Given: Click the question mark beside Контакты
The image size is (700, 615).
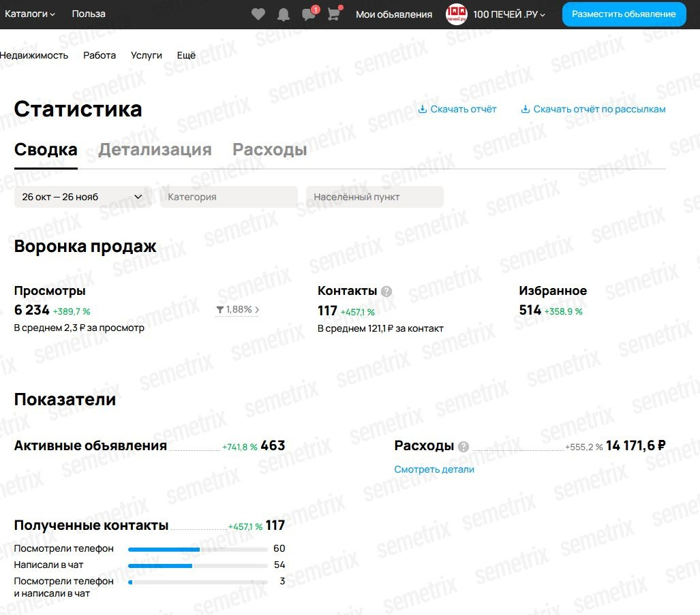Looking at the screenshot, I should (x=386, y=291).
